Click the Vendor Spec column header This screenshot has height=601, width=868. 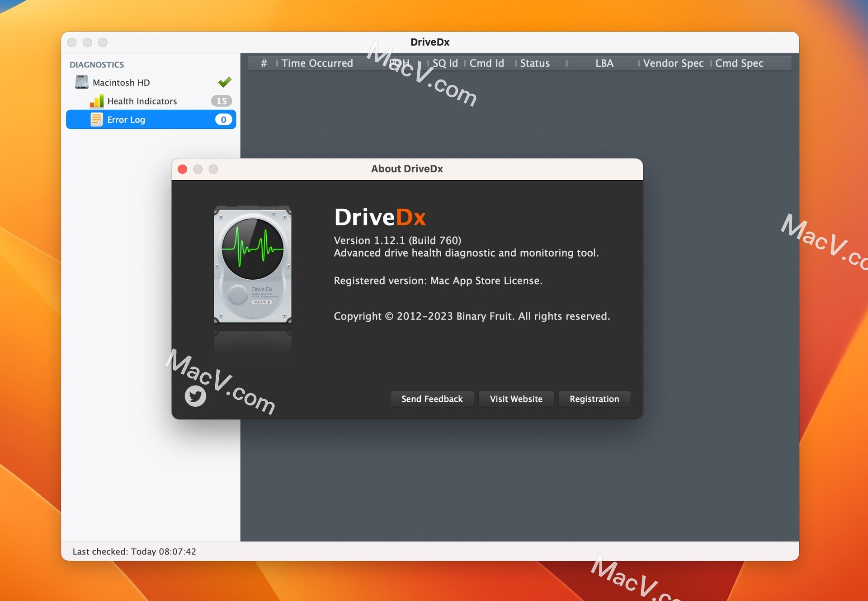pos(673,63)
